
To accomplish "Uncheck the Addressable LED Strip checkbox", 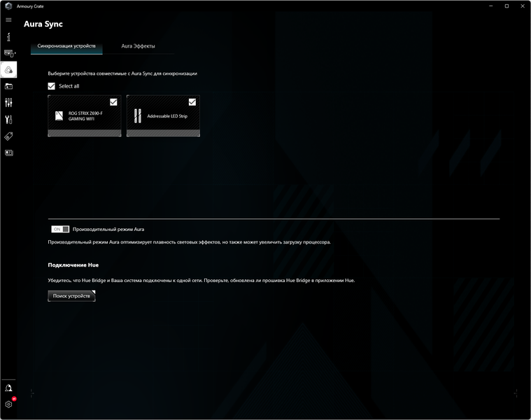I will pyautogui.click(x=192, y=102).
